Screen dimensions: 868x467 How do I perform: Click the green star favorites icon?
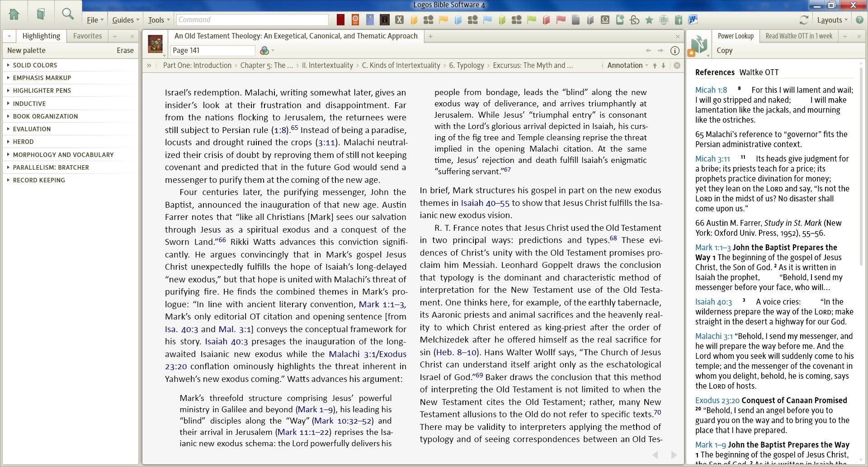[x=649, y=20]
